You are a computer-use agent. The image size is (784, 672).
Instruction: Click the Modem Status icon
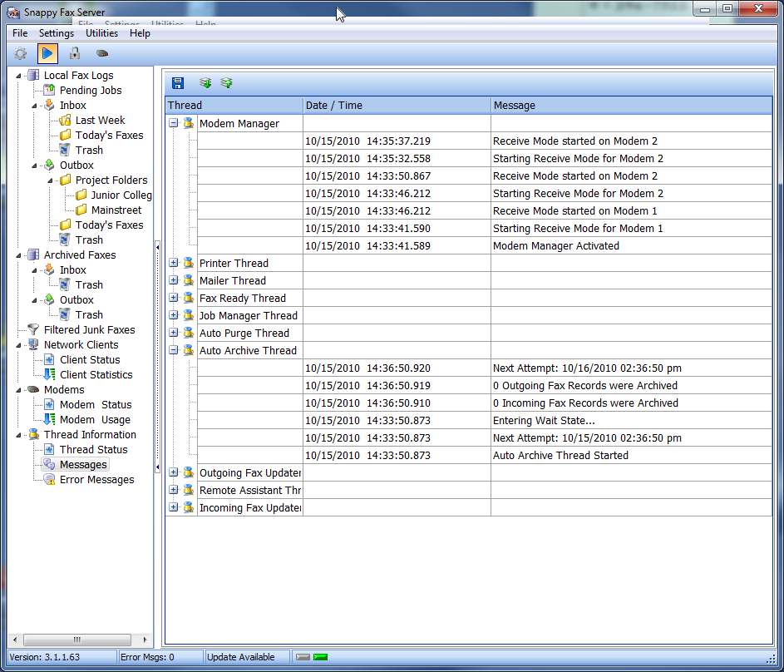[x=49, y=404]
